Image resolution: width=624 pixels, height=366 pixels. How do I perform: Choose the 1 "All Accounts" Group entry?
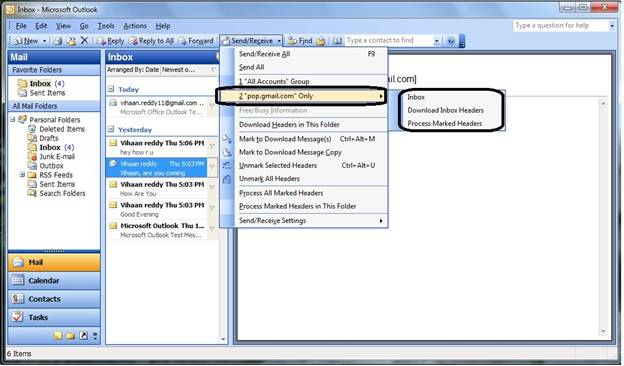(x=304, y=81)
